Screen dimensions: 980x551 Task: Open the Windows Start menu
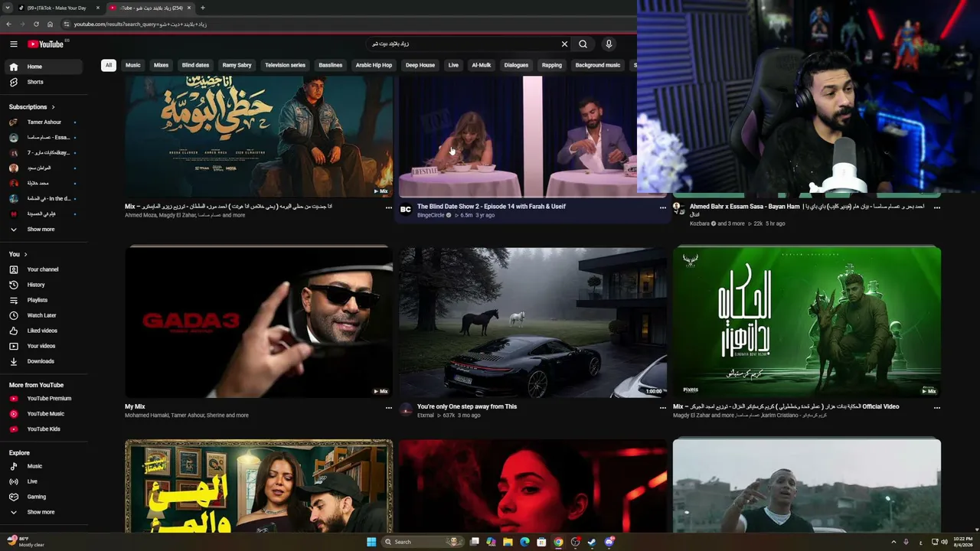(371, 542)
